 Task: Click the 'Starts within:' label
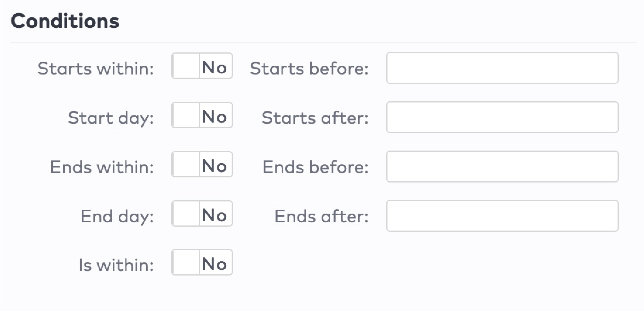click(x=95, y=69)
